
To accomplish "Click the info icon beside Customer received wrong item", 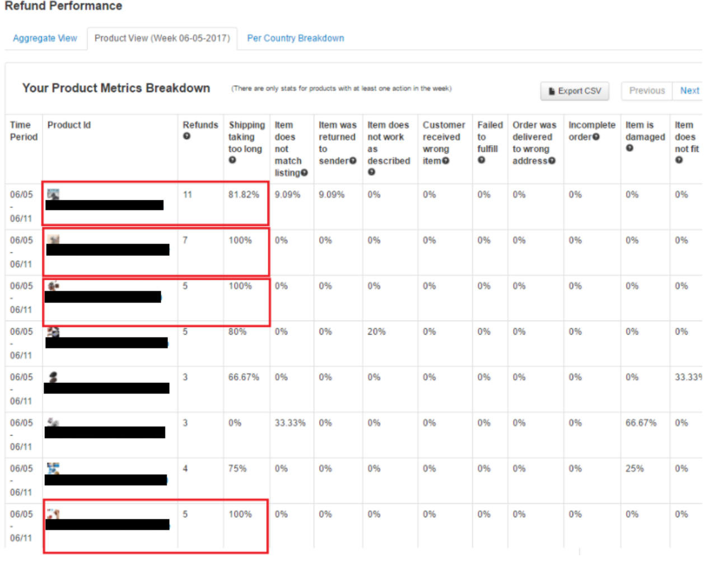I will pyautogui.click(x=445, y=161).
